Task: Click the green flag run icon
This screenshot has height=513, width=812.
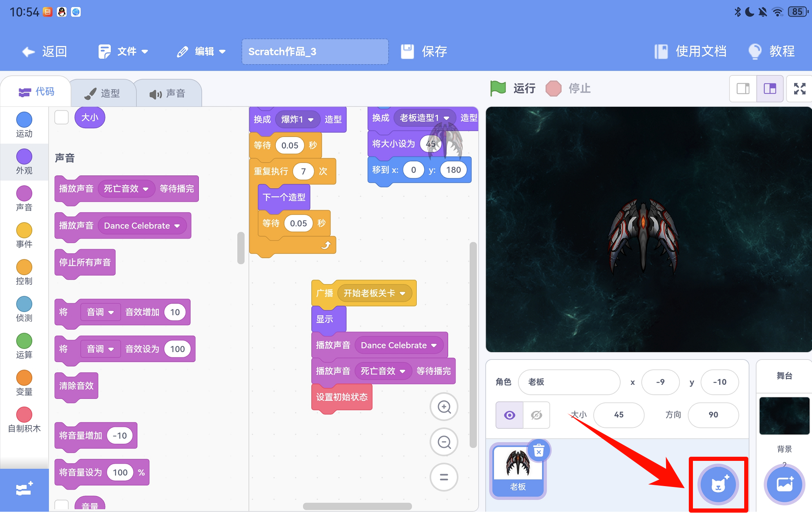Action: pos(498,88)
